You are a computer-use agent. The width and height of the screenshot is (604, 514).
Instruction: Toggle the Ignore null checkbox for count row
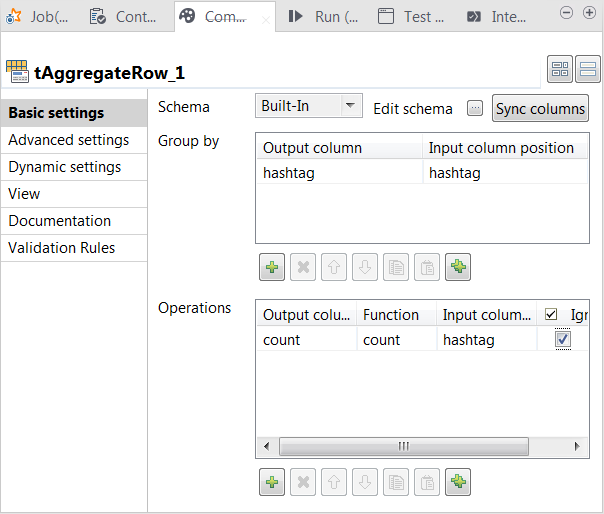tap(563, 340)
